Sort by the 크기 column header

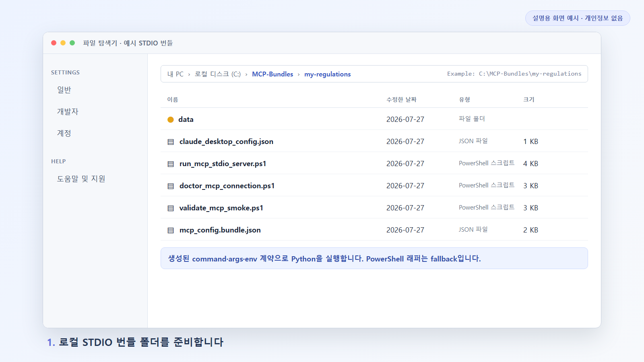(x=529, y=99)
